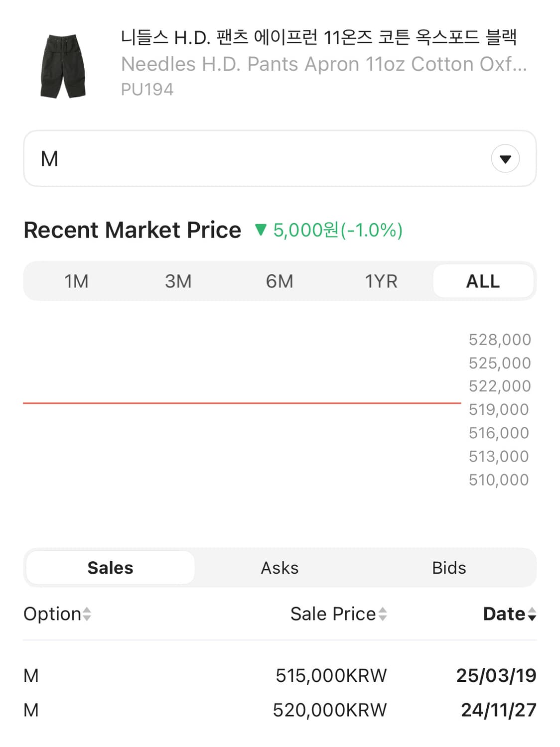Sort by Sale Price arrows icon
This screenshot has width=560, height=747.
383,614
